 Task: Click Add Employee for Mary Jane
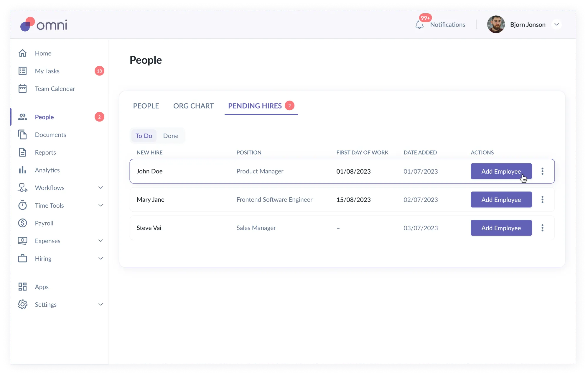501,200
